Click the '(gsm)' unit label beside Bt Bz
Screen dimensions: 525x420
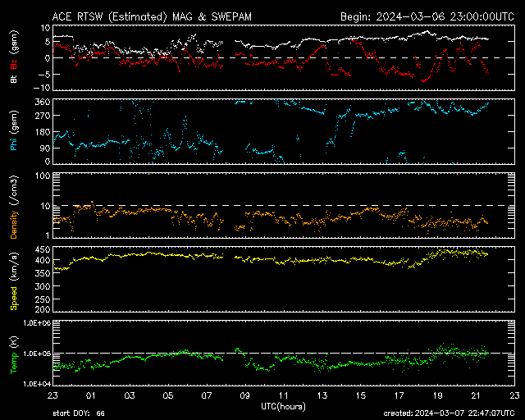(x=15, y=43)
